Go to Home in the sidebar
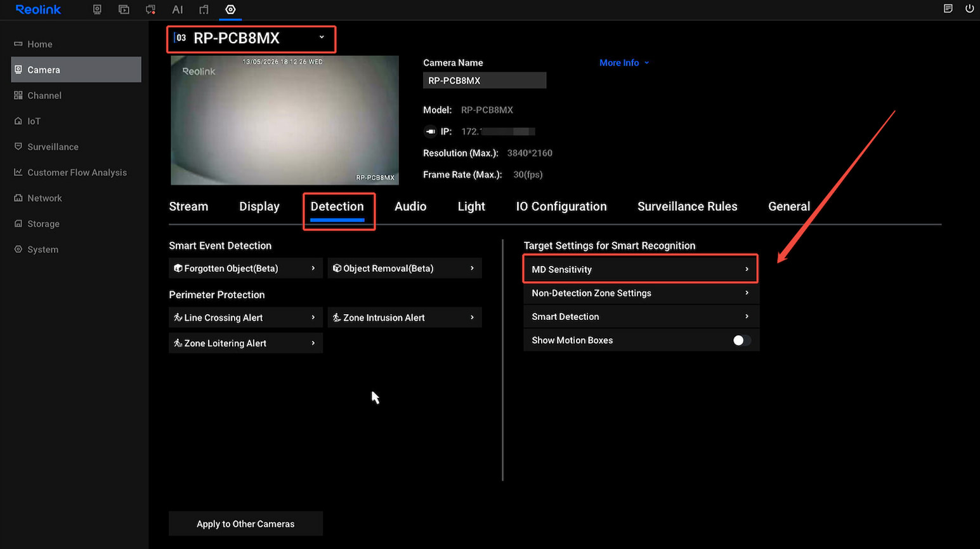The width and height of the screenshot is (980, 549). pyautogui.click(x=76, y=44)
